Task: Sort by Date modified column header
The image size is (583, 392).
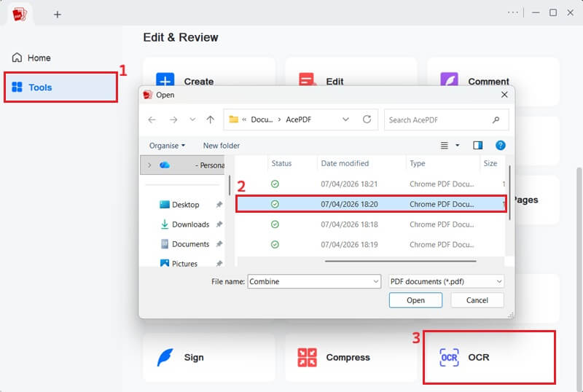Action: point(345,164)
